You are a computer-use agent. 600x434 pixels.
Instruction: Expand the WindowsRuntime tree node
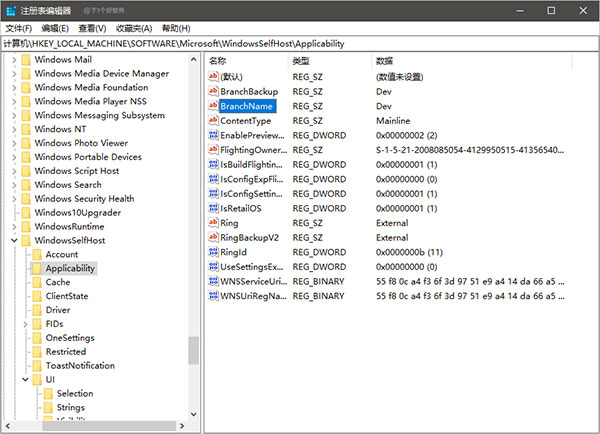pos(14,227)
